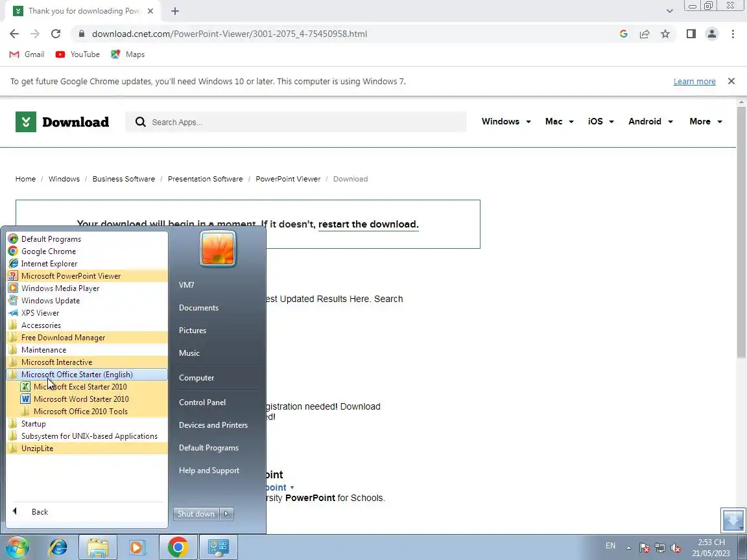Viewport: 747px width, 560px height.
Task: Open the Chrome profile avatar
Action: (x=712, y=34)
